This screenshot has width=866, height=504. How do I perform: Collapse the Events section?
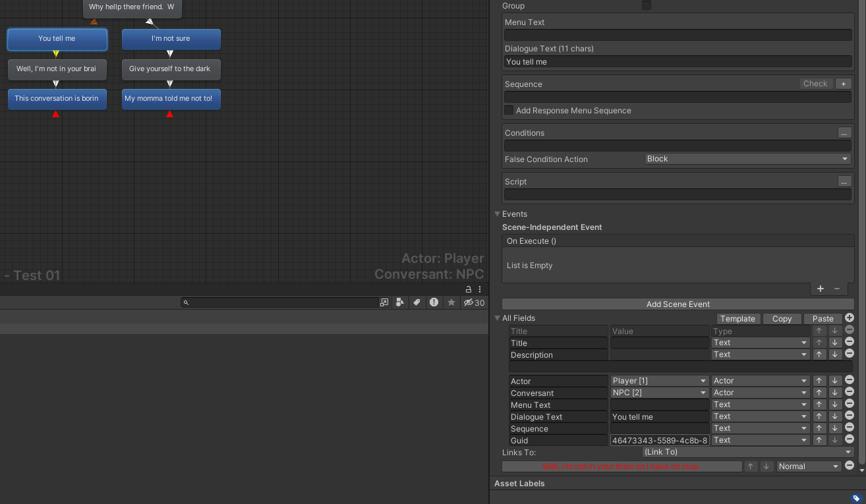(498, 214)
